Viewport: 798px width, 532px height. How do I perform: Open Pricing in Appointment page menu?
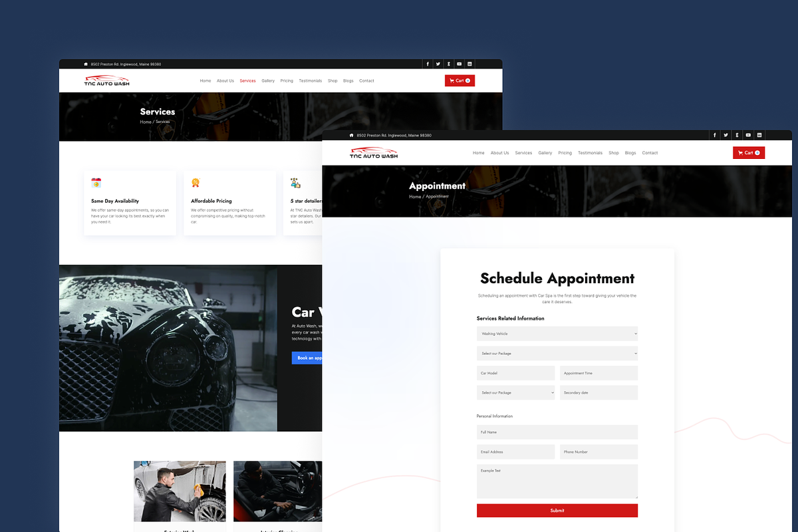565,153
